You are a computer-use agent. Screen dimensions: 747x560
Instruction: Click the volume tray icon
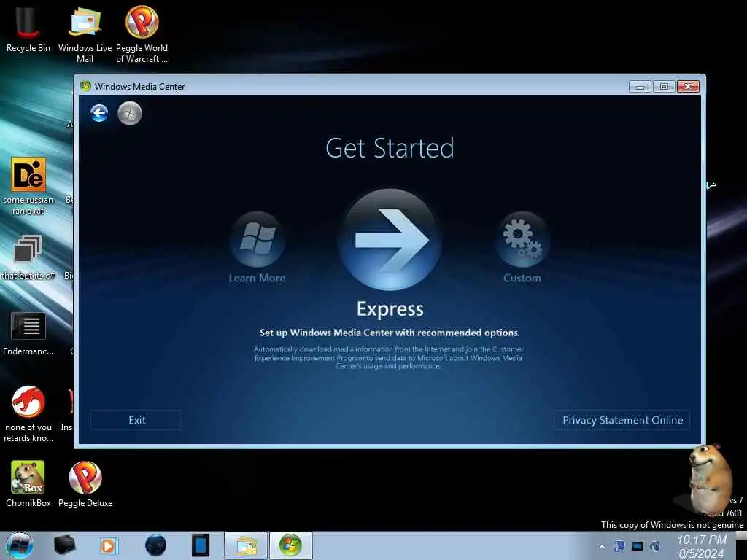point(655,546)
